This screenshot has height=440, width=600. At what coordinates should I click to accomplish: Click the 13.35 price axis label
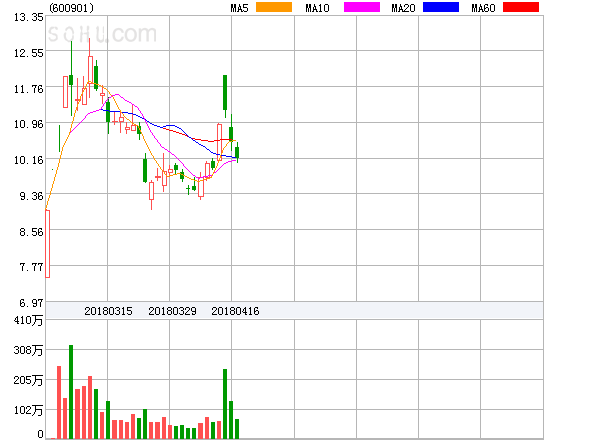click(x=29, y=17)
